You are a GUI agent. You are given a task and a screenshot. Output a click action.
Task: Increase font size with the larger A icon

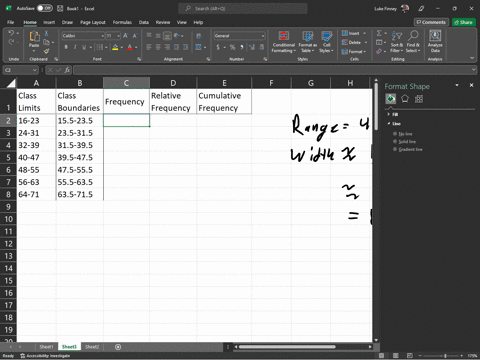click(x=126, y=36)
